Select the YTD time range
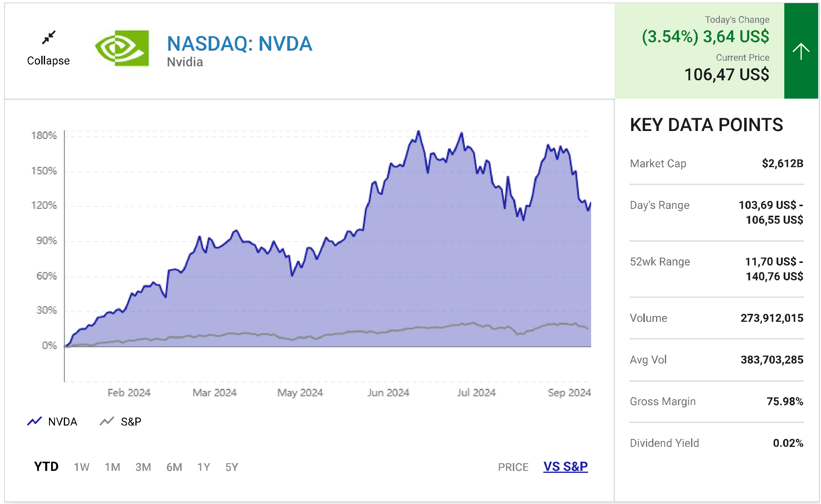This screenshot has height=504, width=821. pyautogui.click(x=46, y=467)
